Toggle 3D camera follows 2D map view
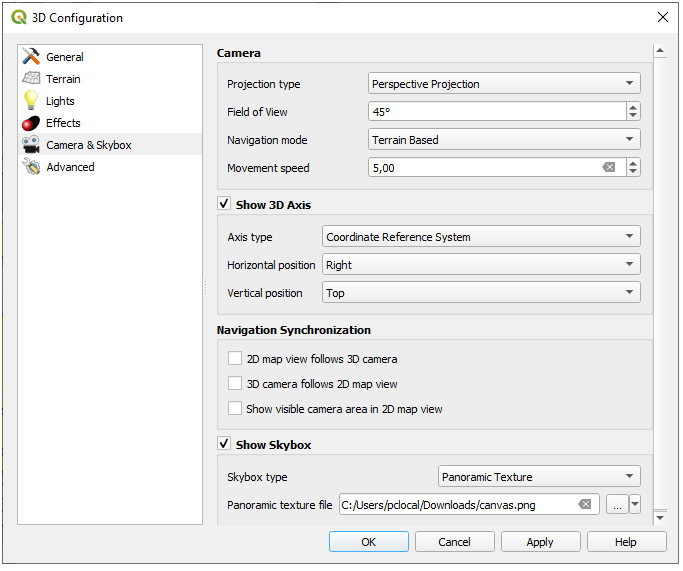 coord(235,383)
